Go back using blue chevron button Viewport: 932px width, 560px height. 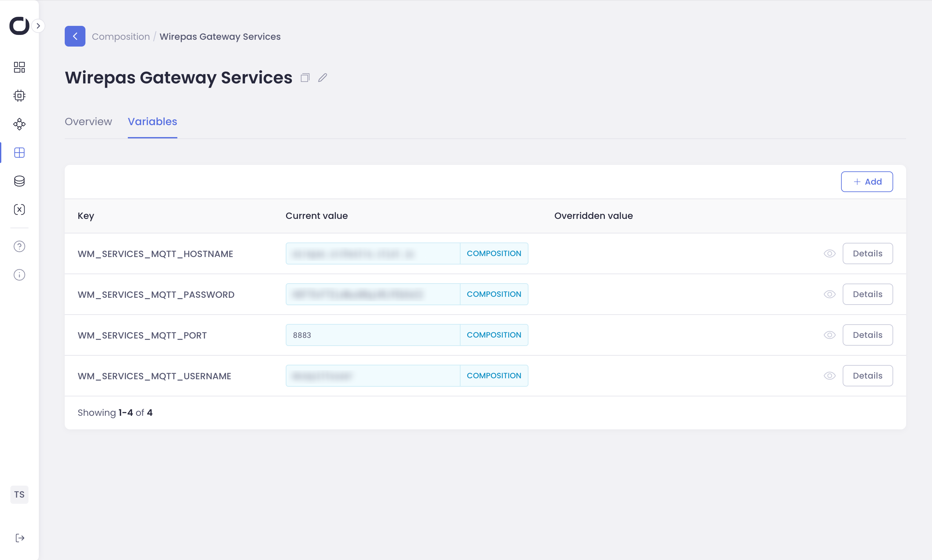(x=75, y=36)
